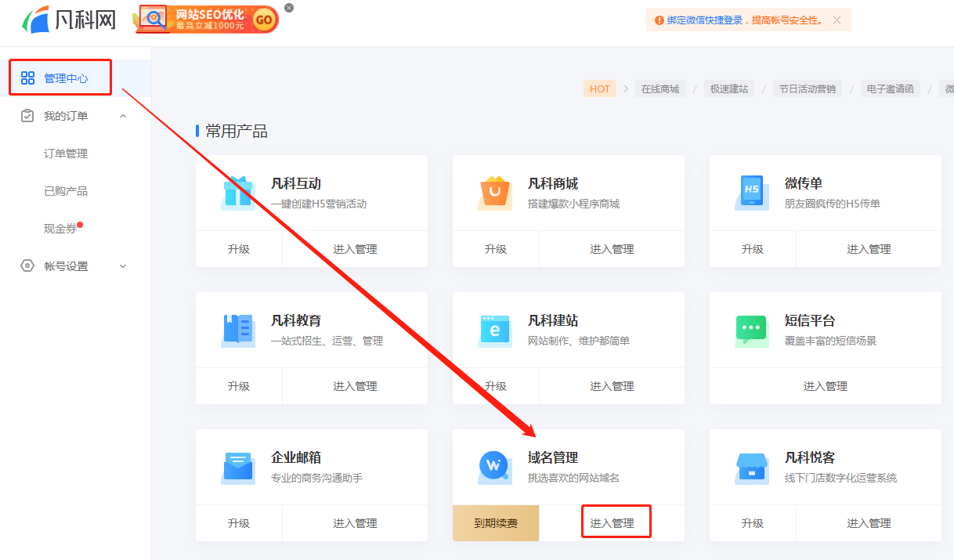Screen dimensions: 954x560
Task: Click the 凡科建站 card title
Action: (553, 321)
